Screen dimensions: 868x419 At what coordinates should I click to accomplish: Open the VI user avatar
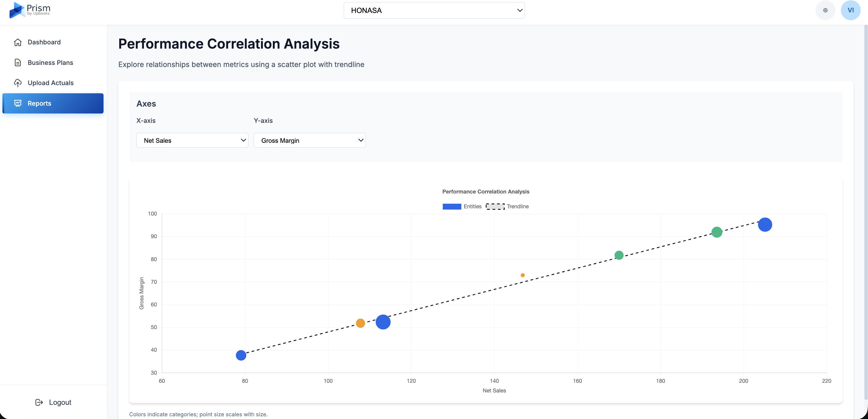pos(850,10)
